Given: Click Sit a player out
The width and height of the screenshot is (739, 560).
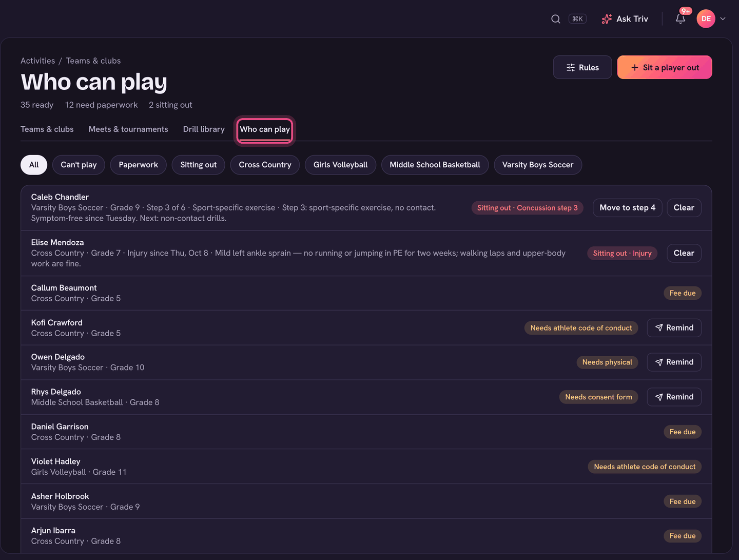Looking at the screenshot, I should click(x=665, y=67).
